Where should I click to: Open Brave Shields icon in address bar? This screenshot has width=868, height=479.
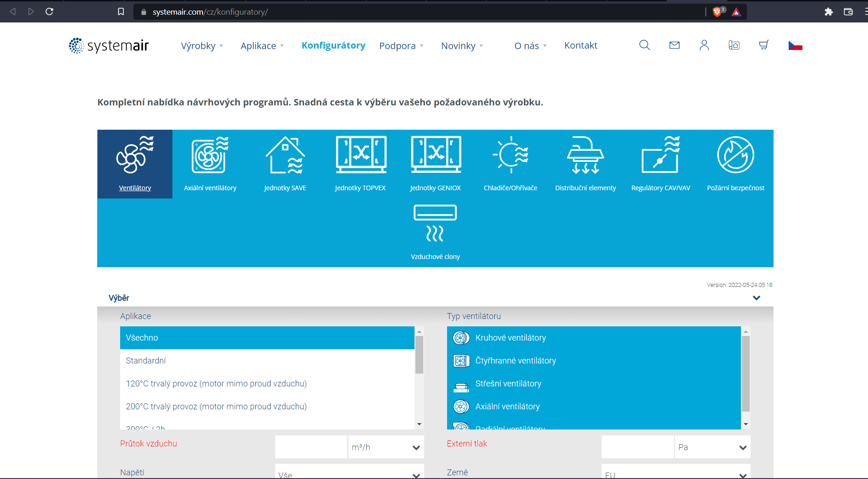(718, 11)
